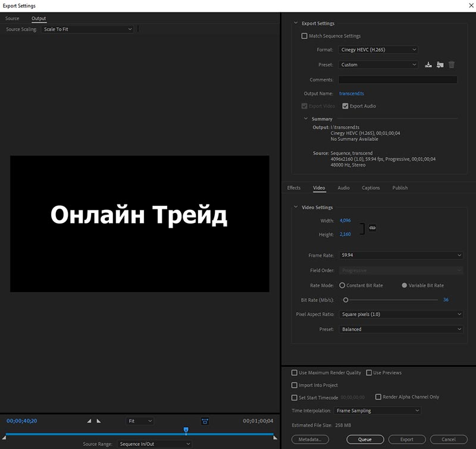Click the Queue button
The image size is (476, 449).
365,439
